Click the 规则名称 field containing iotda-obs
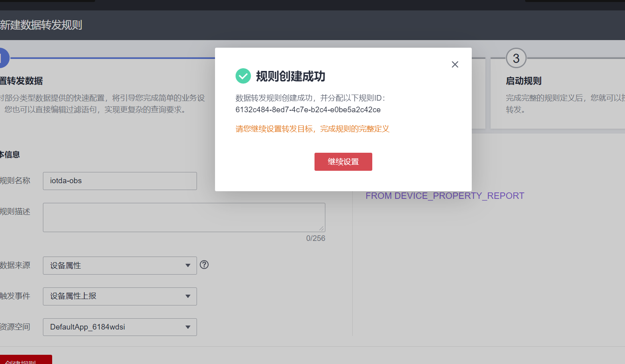The width and height of the screenshot is (625, 364). (120, 181)
